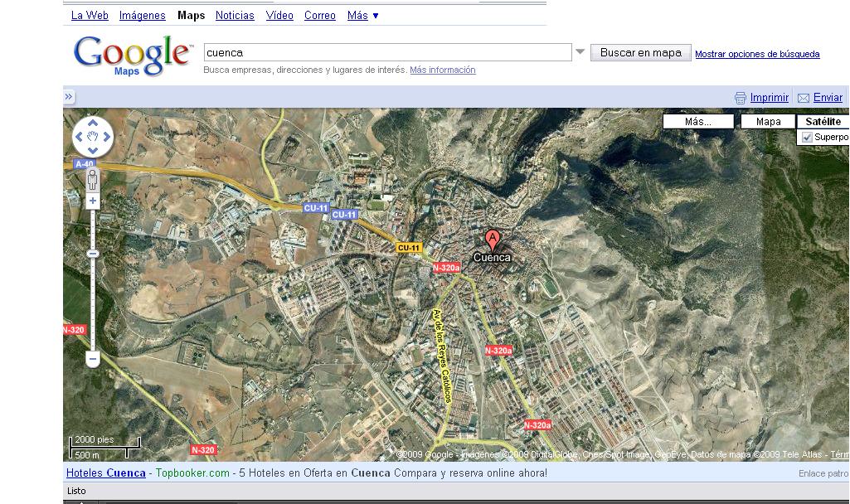850x504 pixels.
Task: Open the search box dropdown arrow
Action: (x=580, y=52)
